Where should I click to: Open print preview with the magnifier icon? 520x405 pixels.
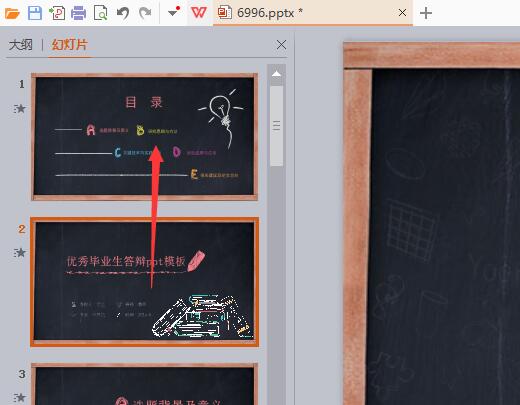click(100, 13)
